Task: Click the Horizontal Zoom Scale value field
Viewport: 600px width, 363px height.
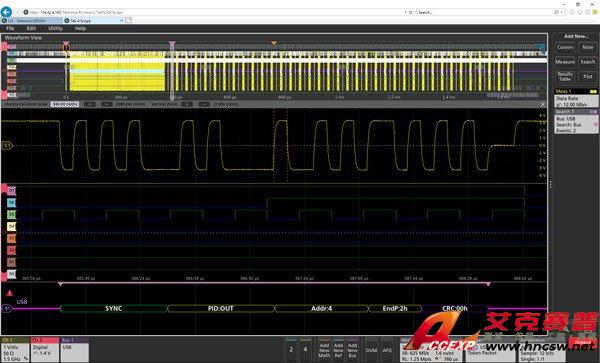Action: pyautogui.click(x=65, y=104)
